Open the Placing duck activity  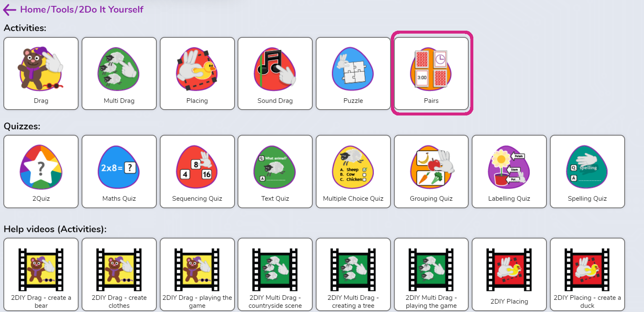197,73
